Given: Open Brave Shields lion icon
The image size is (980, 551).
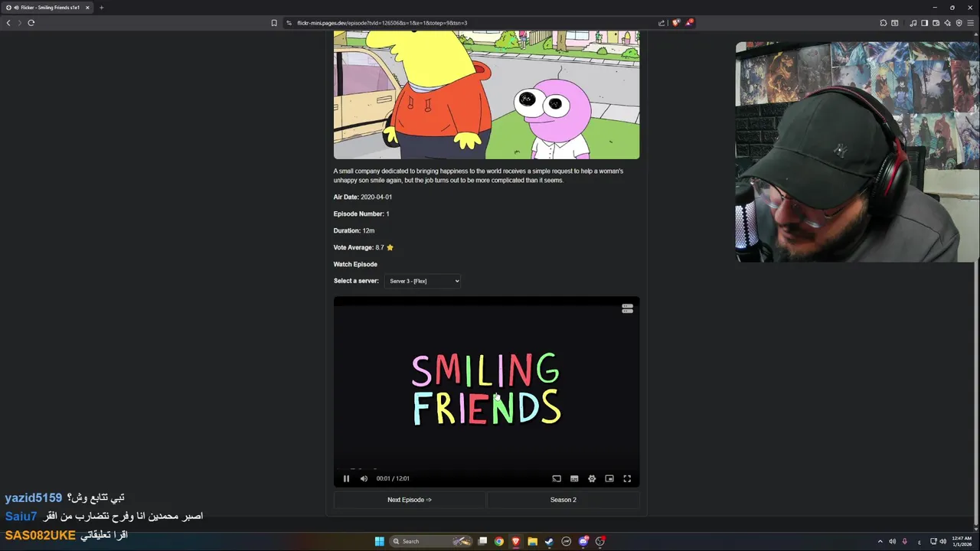Looking at the screenshot, I should pyautogui.click(x=676, y=23).
